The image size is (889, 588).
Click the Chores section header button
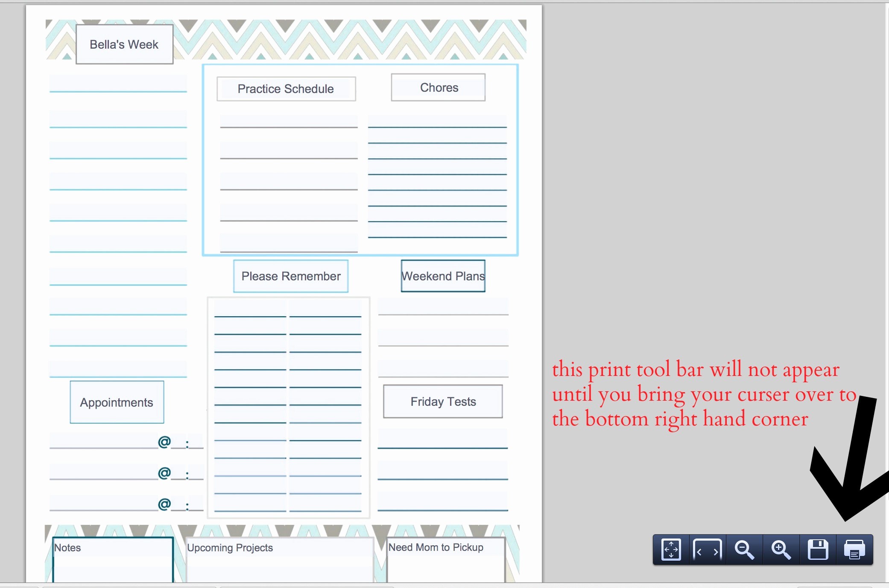point(440,88)
